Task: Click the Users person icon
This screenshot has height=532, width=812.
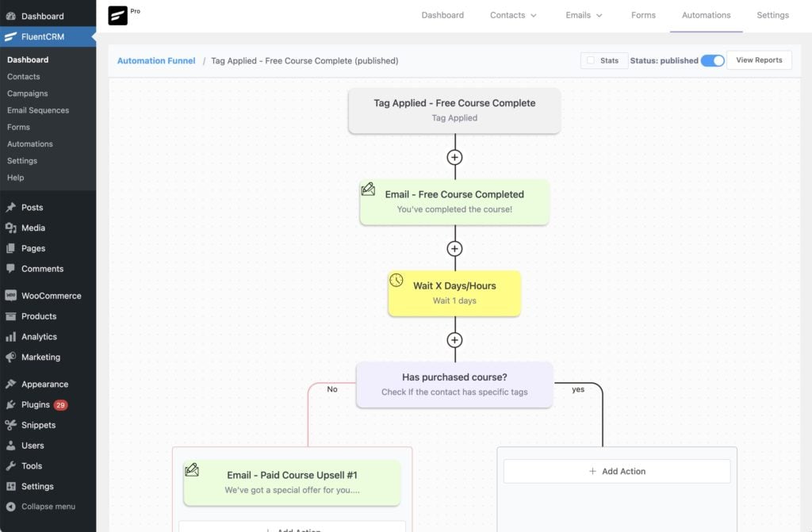Action: [x=10, y=446]
